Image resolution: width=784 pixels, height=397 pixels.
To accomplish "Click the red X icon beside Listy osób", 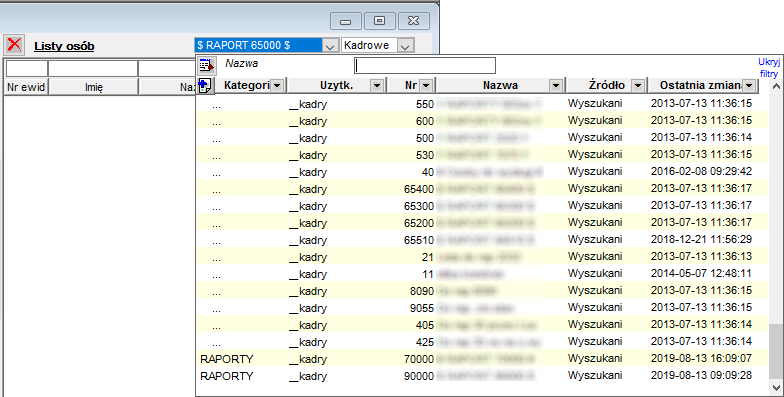I will click(x=14, y=45).
